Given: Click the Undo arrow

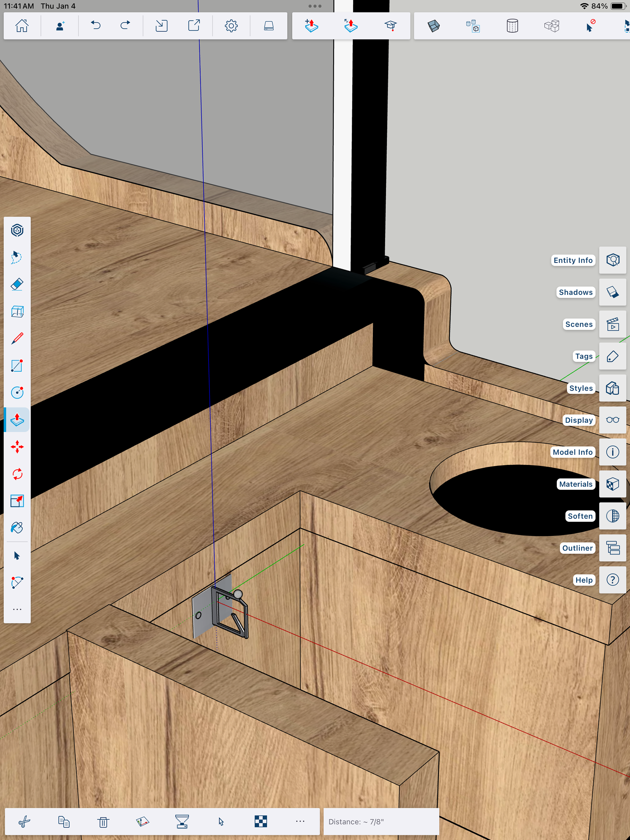Looking at the screenshot, I should (x=95, y=26).
